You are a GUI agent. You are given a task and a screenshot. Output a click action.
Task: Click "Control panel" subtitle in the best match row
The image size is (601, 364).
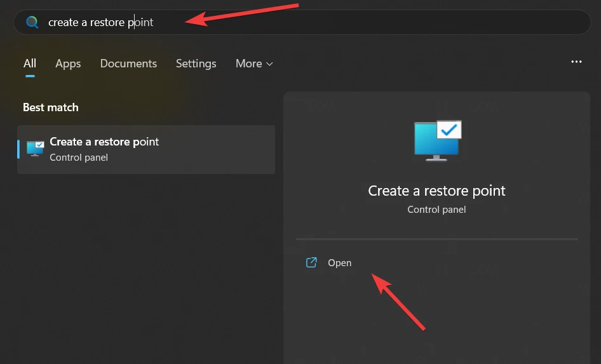79,158
